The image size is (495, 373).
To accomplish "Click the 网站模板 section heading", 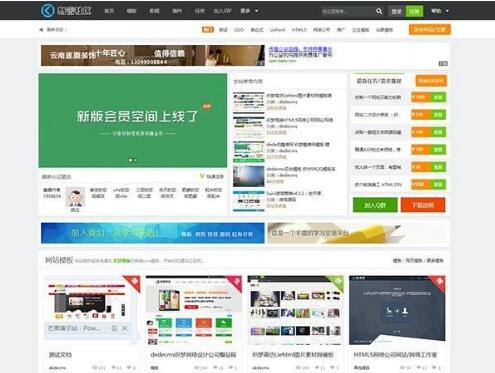I will click(59, 260).
